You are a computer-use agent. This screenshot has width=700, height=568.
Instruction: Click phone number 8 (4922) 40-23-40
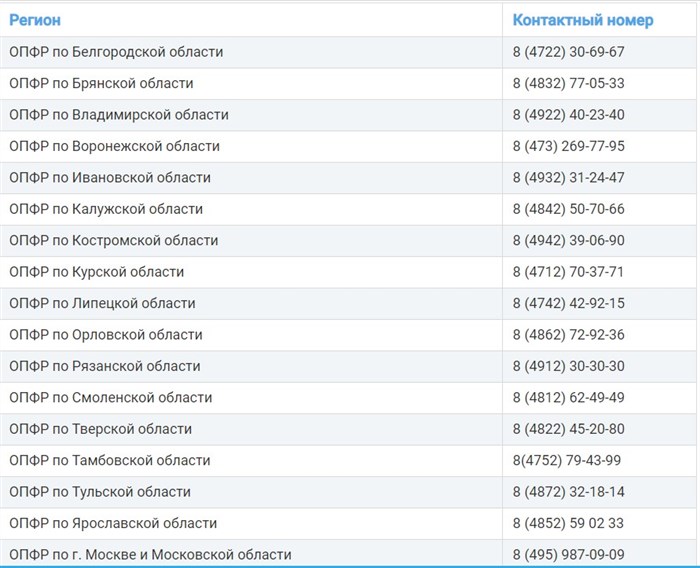click(x=568, y=115)
